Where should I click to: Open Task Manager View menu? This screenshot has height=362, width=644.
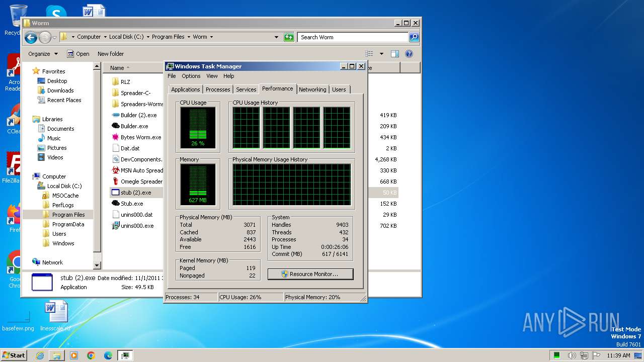click(212, 76)
